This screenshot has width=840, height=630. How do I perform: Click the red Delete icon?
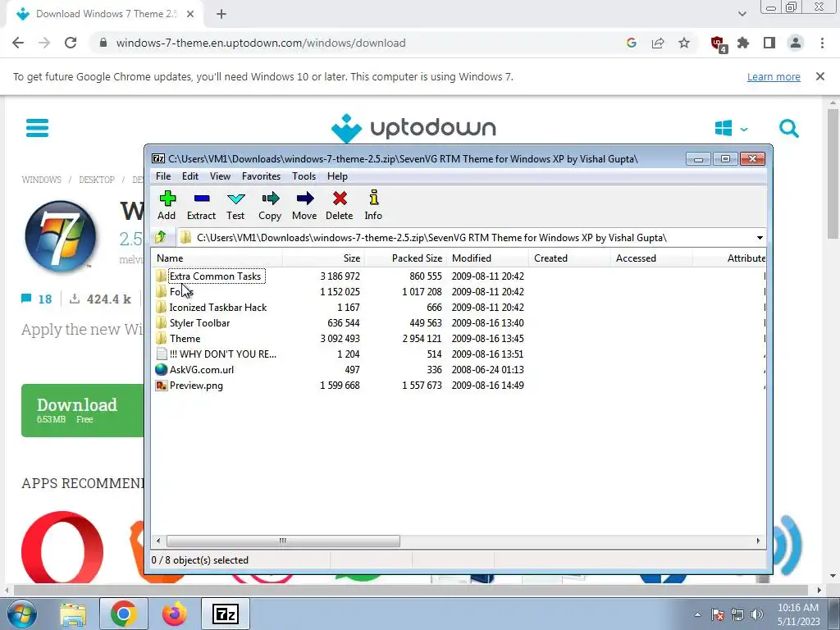coord(339,204)
